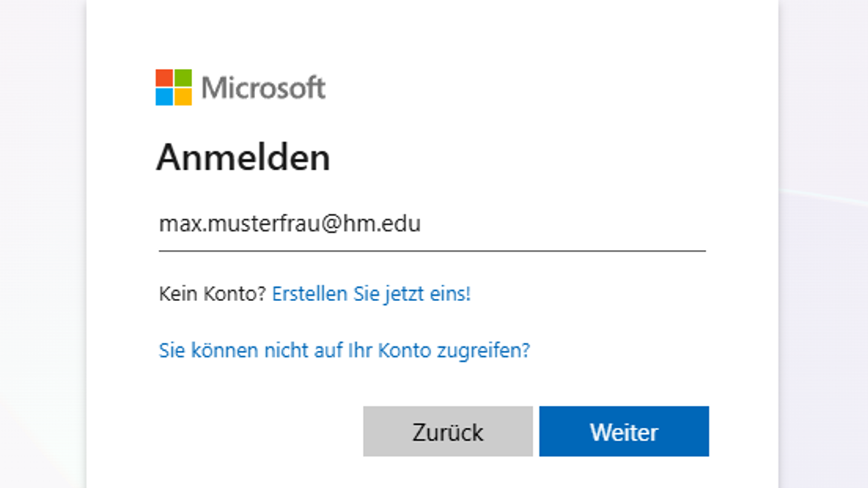This screenshot has height=488, width=868.
Task: Click the page background outside the sign-in card
Action: [42, 243]
